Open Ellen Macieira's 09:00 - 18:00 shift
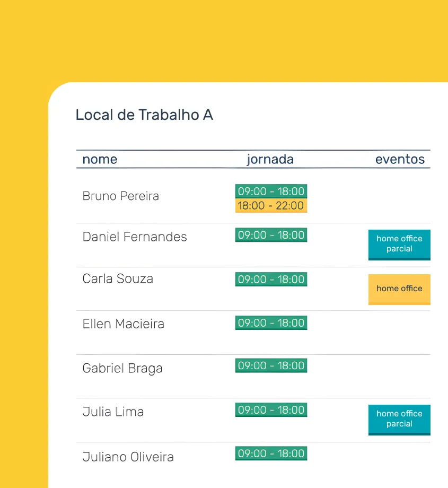The image size is (448, 488). pos(271,323)
